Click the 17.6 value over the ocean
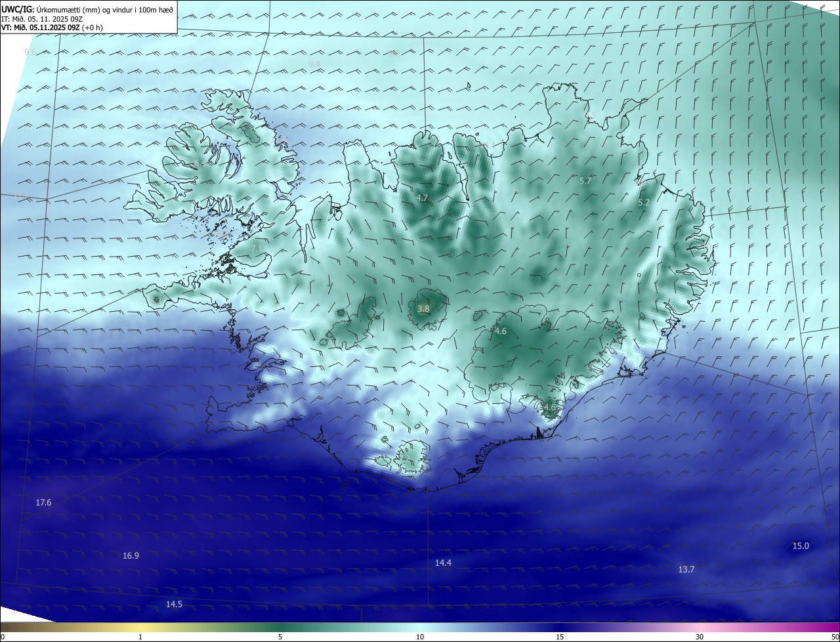Viewport: 840px width, 642px height. (x=43, y=502)
